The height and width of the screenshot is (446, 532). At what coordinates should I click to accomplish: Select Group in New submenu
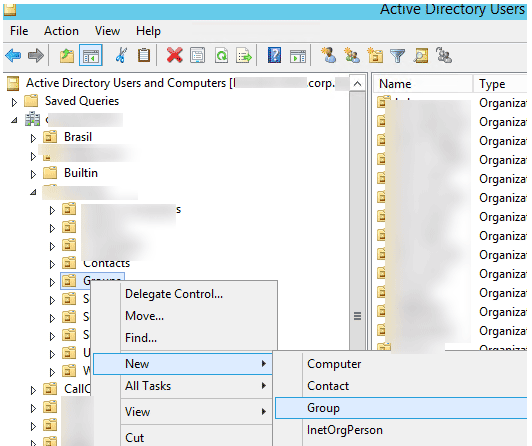[402, 408]
